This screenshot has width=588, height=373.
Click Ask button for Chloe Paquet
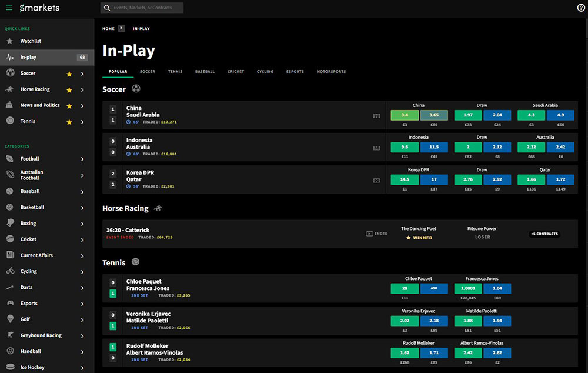click(x=434, y=288)
